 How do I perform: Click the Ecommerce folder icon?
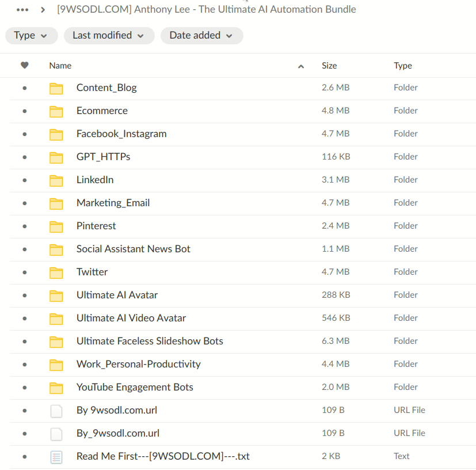pos(56,111)
